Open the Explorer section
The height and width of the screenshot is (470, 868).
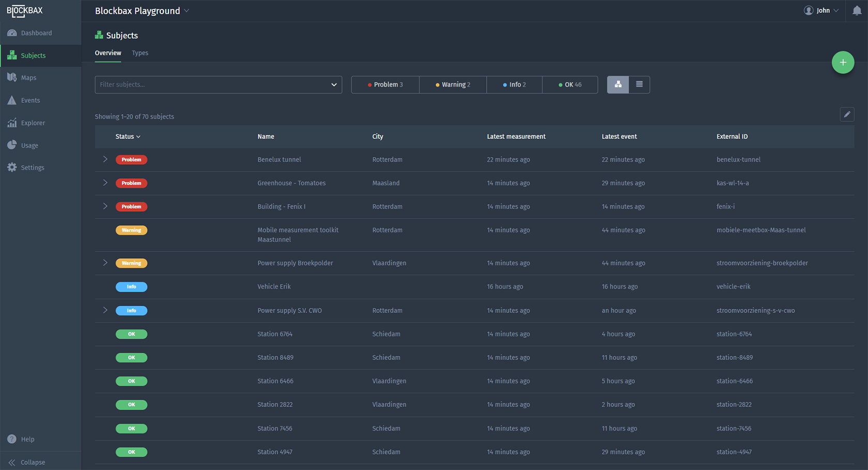tap(33, 123)
